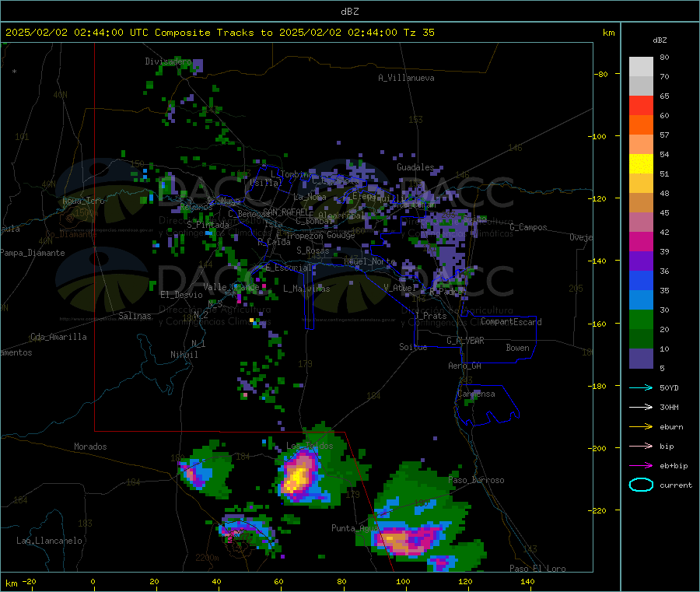Screen dimensions: 700x592
Task: Click the bip pink arrow legend icon
Action: pyautogui.click(x=641, y=446)
